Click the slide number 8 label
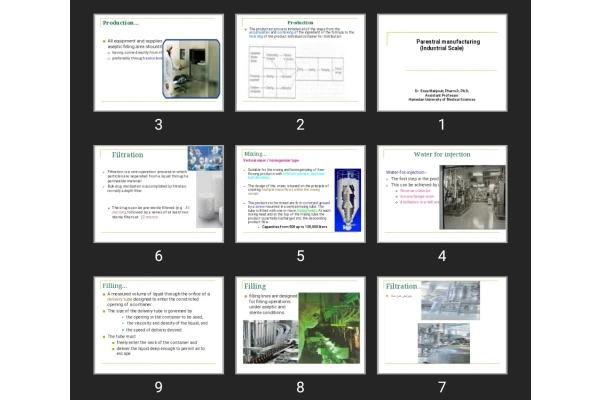 point(300,386)
